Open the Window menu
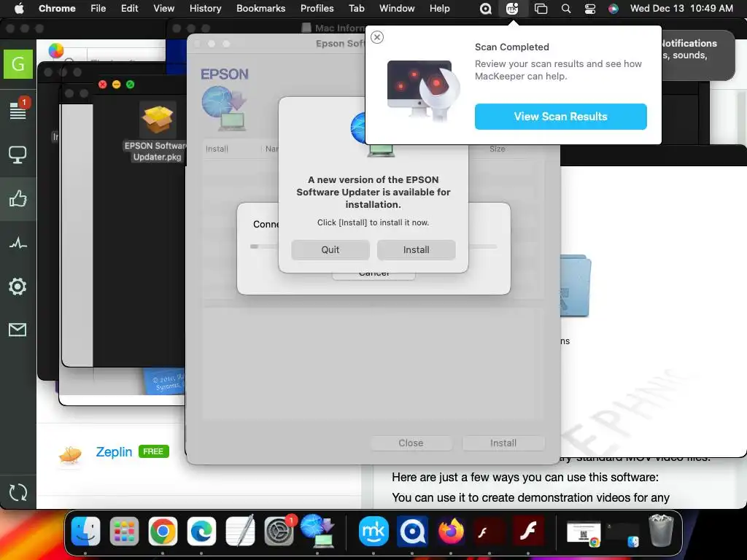The image size is (747, 560). (397, 8)
